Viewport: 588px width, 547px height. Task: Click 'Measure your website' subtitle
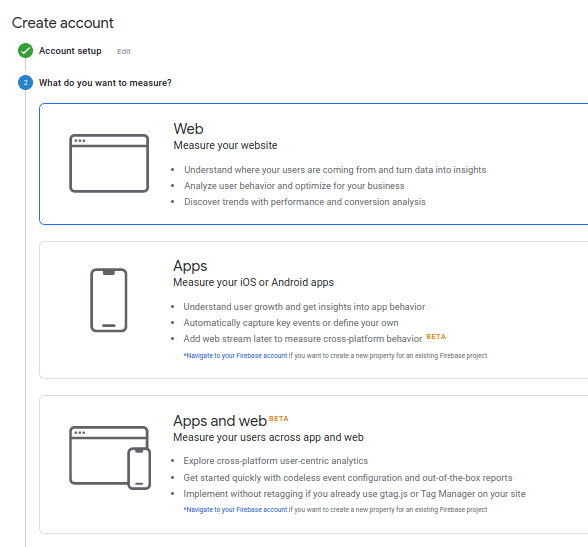pos(225,145)
